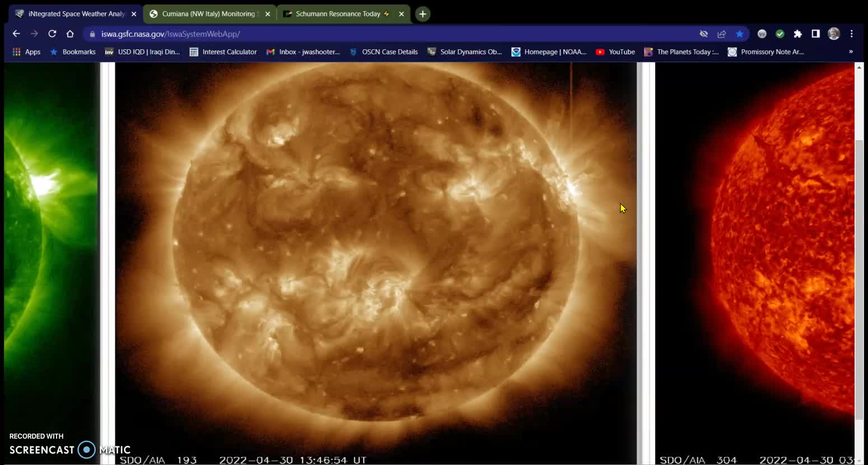This screenshot has height=465, width=868.
Task: Open the Homepage | NOAA bookmark
Action: 549,52
